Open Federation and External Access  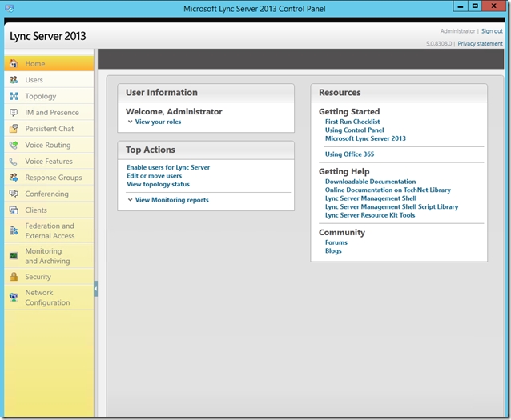49,230
